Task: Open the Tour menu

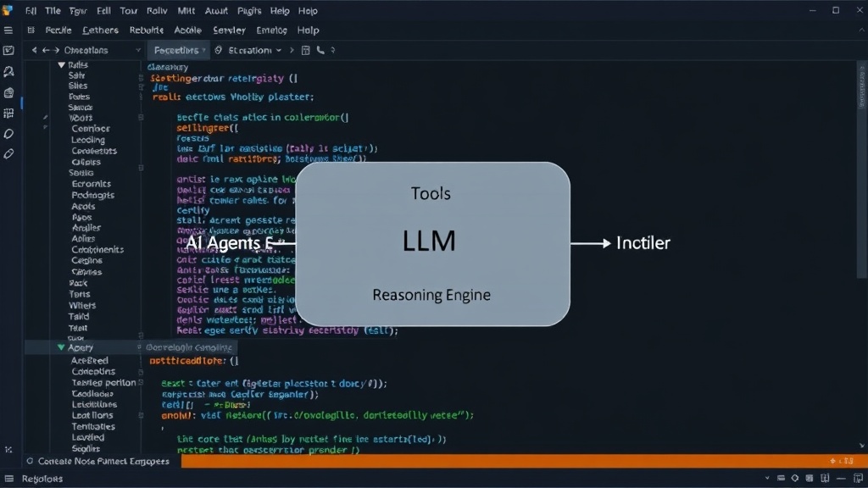Action: (x=129, y=10)
